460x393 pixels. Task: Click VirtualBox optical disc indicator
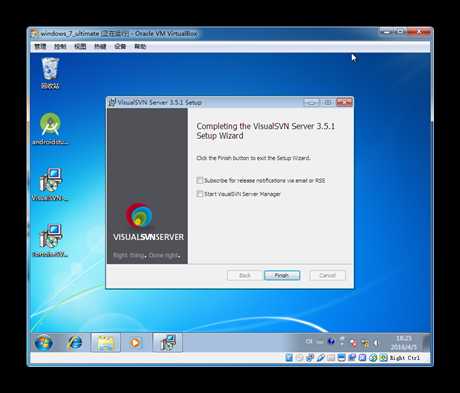pyautogui.click(x=299, y=358)
